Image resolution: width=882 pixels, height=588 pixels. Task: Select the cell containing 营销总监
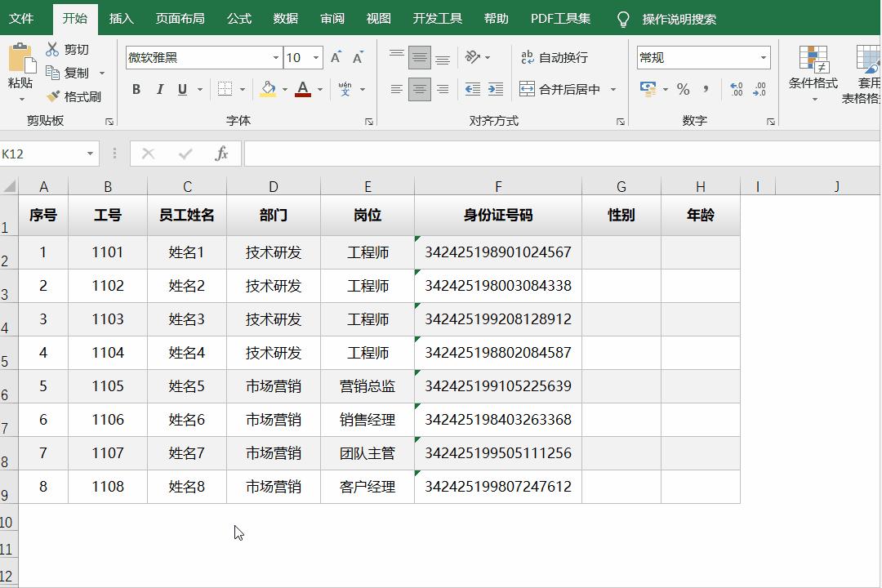pyautogui.click(x=367, y=385)
